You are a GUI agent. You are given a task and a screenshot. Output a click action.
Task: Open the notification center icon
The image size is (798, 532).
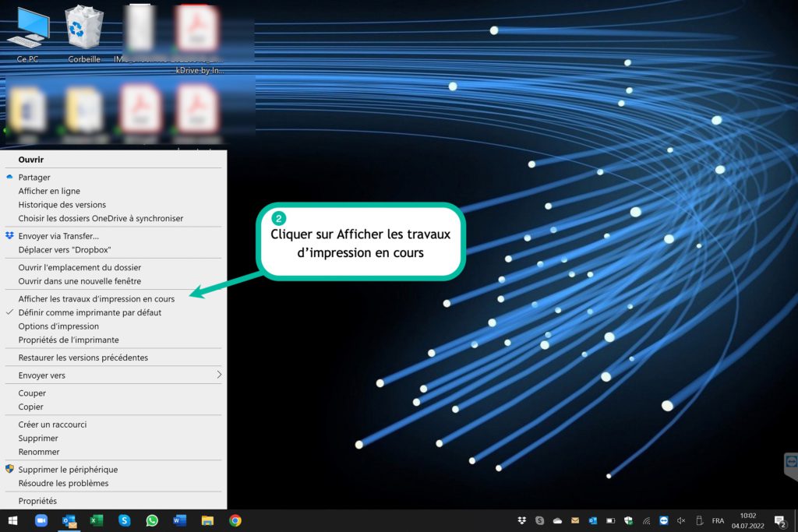(x=779, y=521)
